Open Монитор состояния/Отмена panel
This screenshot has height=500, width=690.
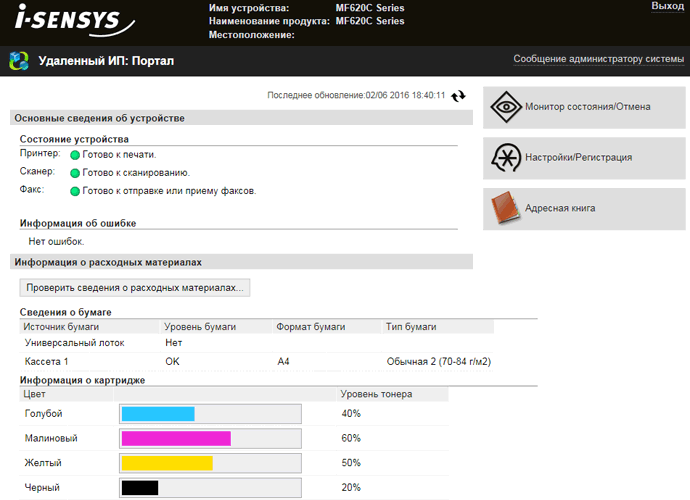pos(584,107)
